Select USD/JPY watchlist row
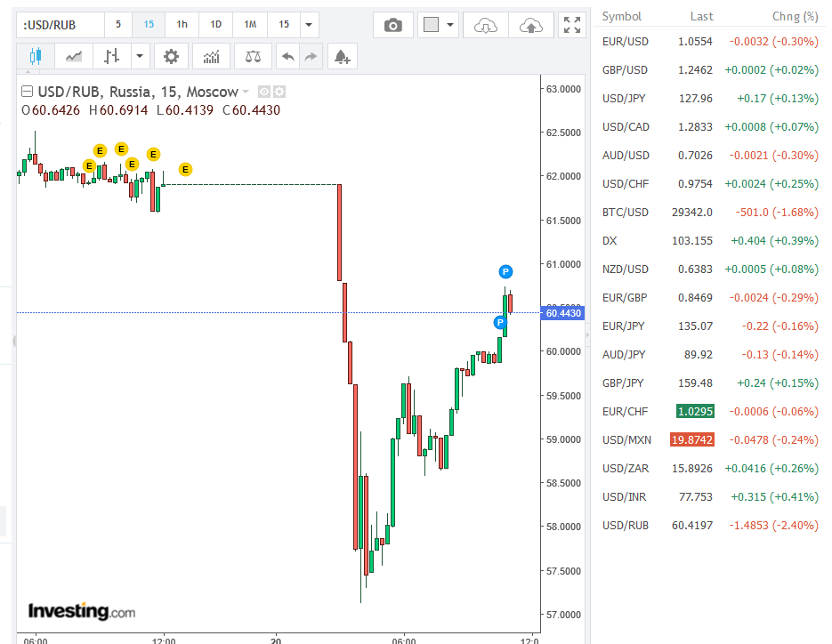The image size is (832, 644). [x=710, y=98]
